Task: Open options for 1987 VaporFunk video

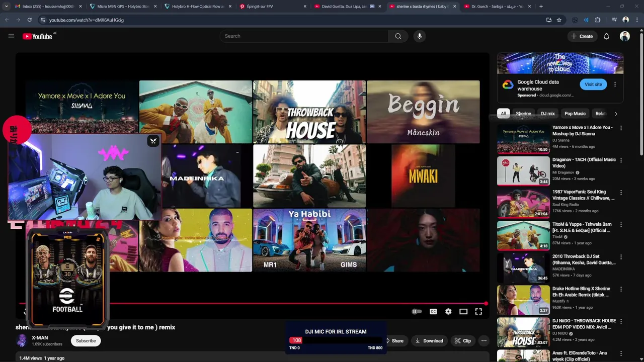Action: click(621, 193)
